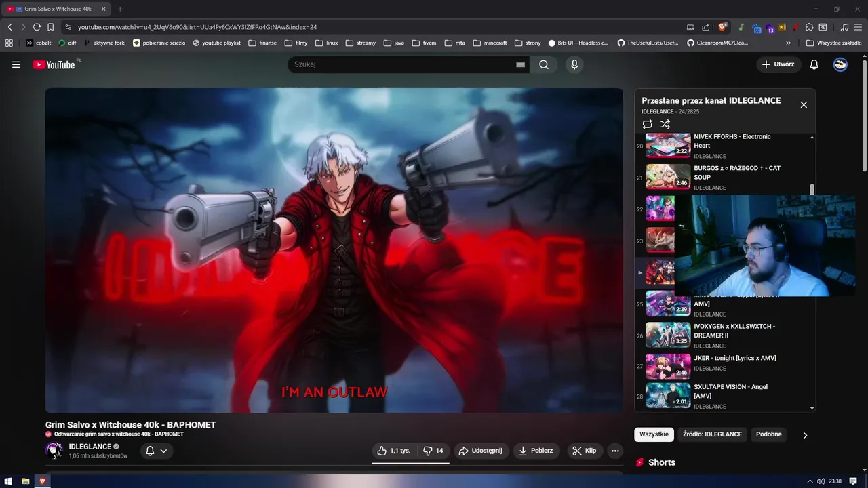This screenshot has height=488, width=868.
Task: Click the cast/install screen icon in the address bar
Action: tap(690, 27)
